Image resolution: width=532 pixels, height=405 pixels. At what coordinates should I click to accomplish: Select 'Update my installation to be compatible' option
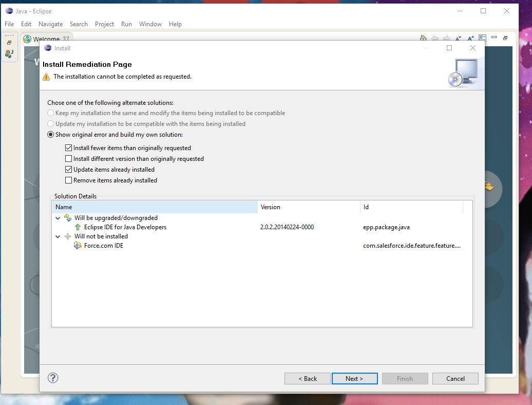pyautogui.click(x=50, y=123)
